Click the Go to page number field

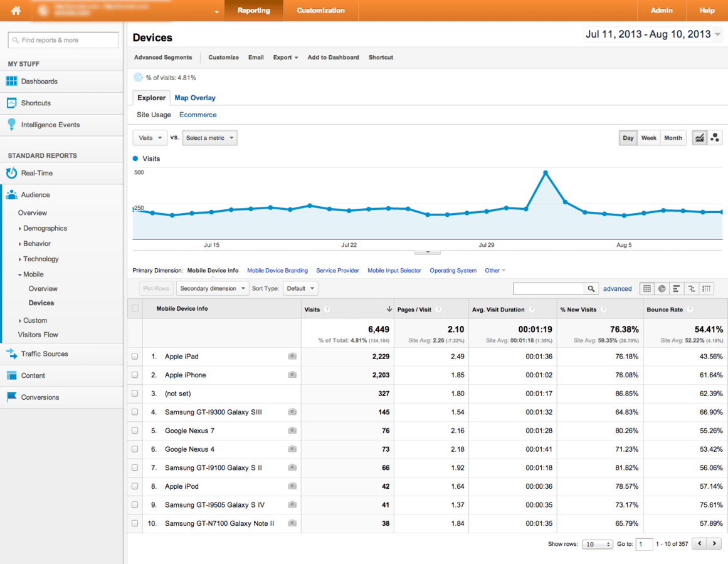[x=645, y=544]
